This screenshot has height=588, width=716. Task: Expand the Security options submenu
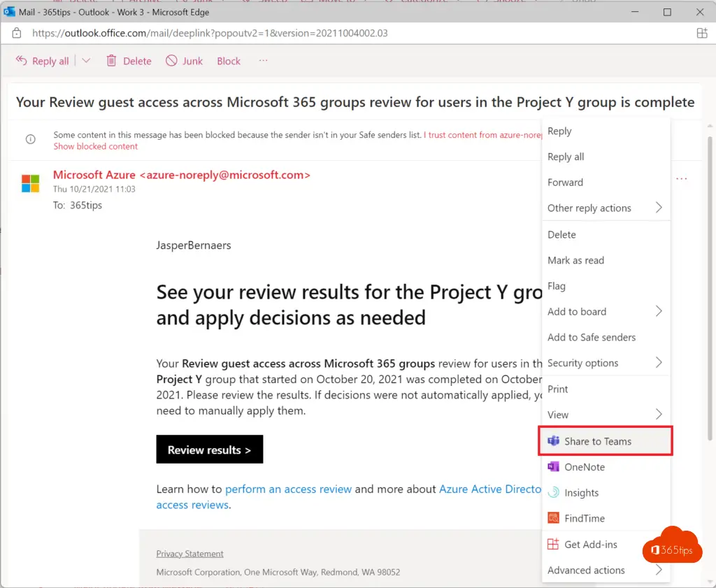coord(659,362)
